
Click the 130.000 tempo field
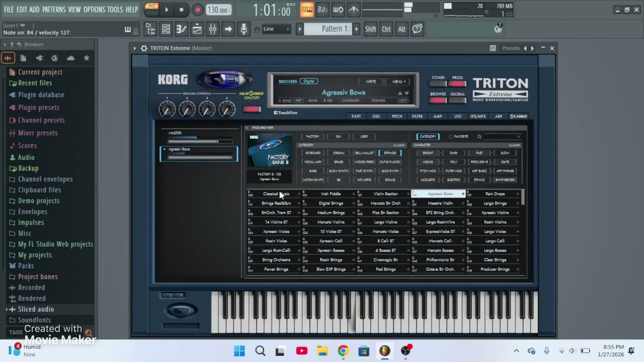tap(218, 10)
